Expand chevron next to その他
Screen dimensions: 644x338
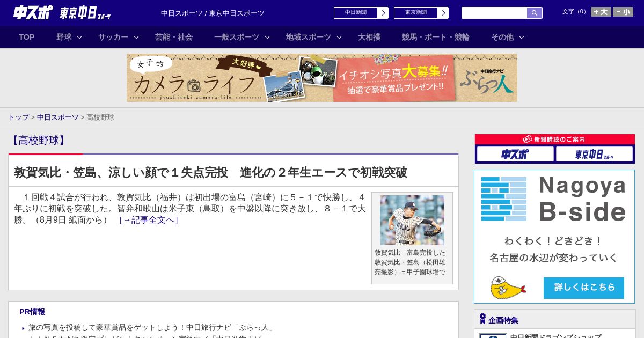pos(522,38)
